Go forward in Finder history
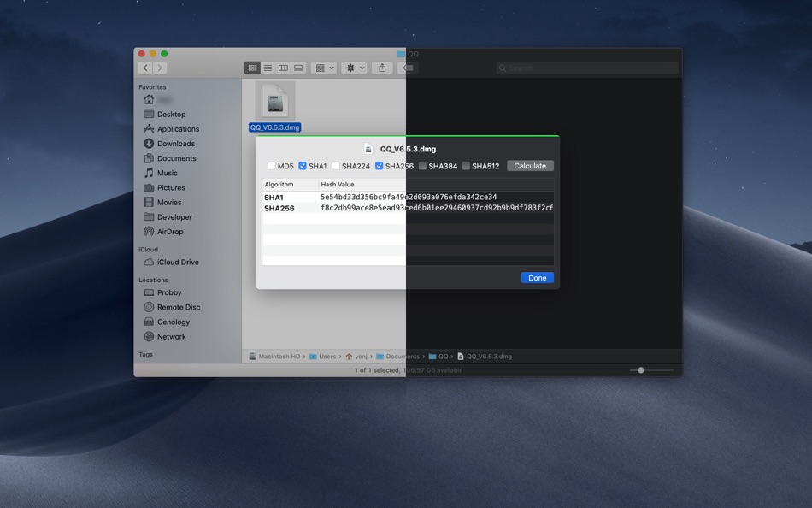Image resolution: width=812 pixels, height=508 pixels. tap(160, 68)
